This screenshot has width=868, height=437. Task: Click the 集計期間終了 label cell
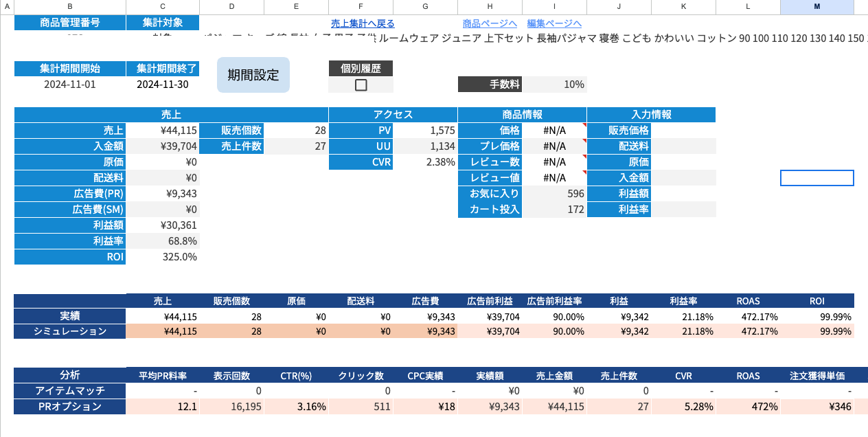163,69
